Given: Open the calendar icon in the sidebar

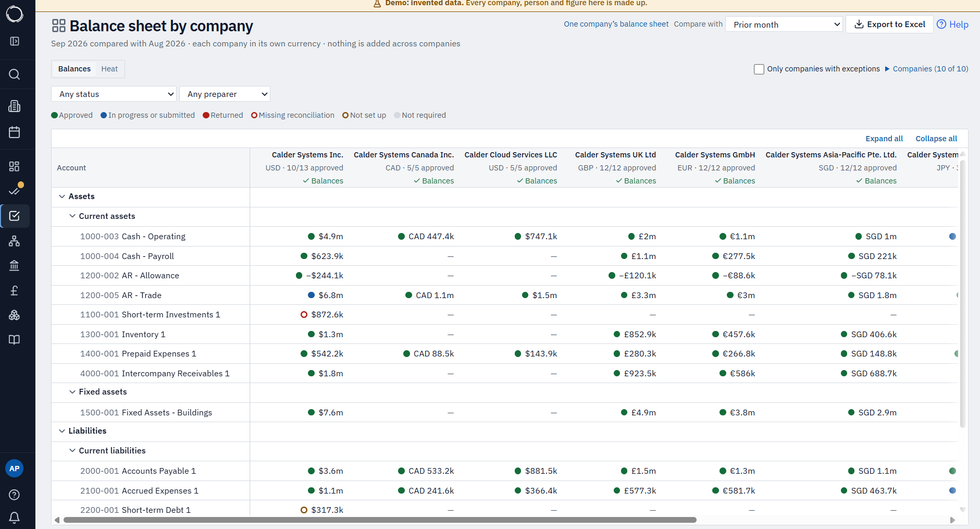Looking at the screenshot, I should click(15, 132).
